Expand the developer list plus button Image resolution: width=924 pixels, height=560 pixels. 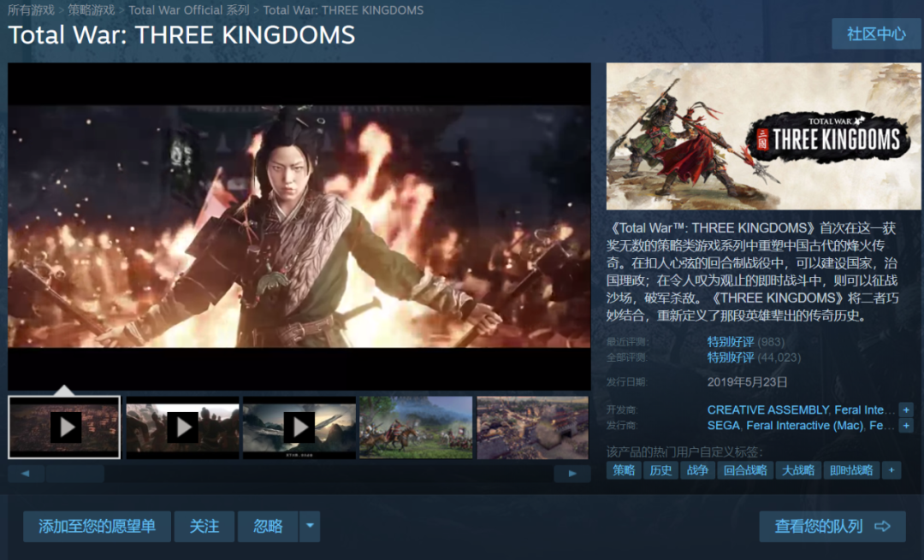(906, 410)
